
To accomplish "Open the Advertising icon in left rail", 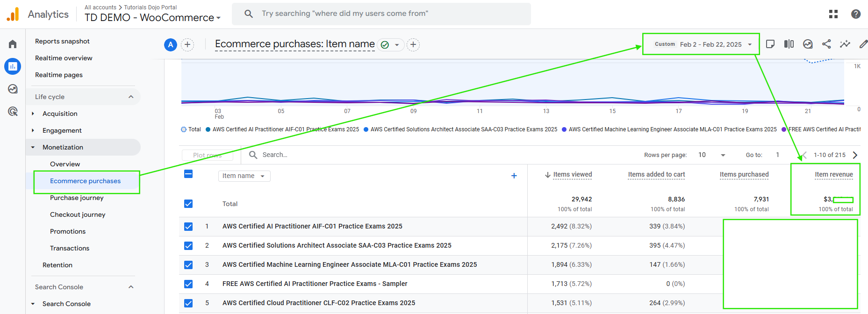I will pyautogui.click(x=13, y=111).
